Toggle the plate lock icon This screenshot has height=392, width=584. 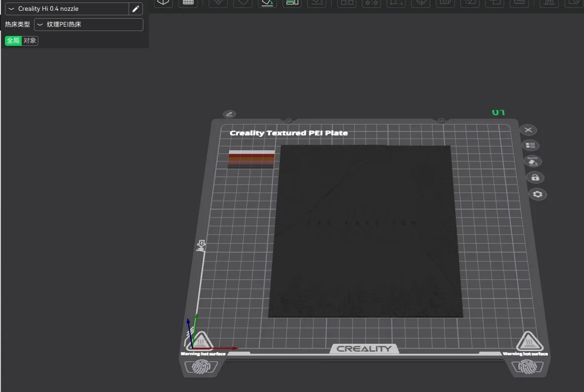point(535,178)
